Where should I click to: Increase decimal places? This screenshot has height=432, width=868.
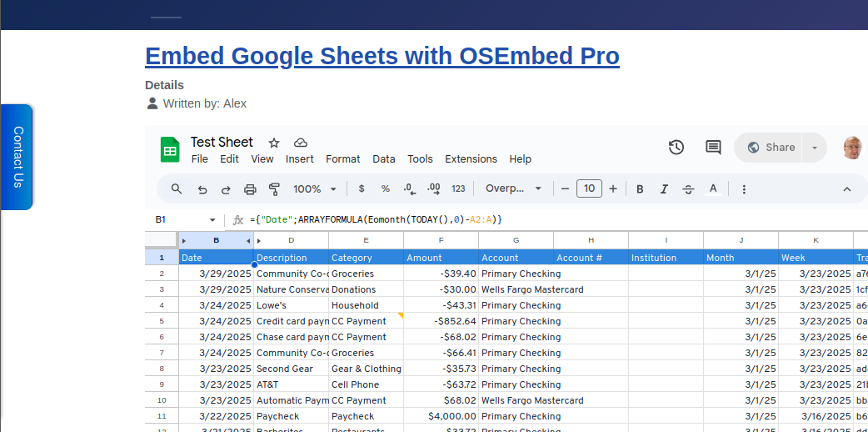click(434, 189)
